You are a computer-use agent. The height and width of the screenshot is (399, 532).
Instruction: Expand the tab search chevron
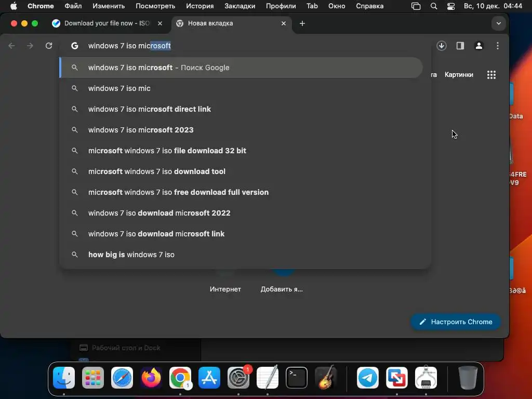point(498,23)
